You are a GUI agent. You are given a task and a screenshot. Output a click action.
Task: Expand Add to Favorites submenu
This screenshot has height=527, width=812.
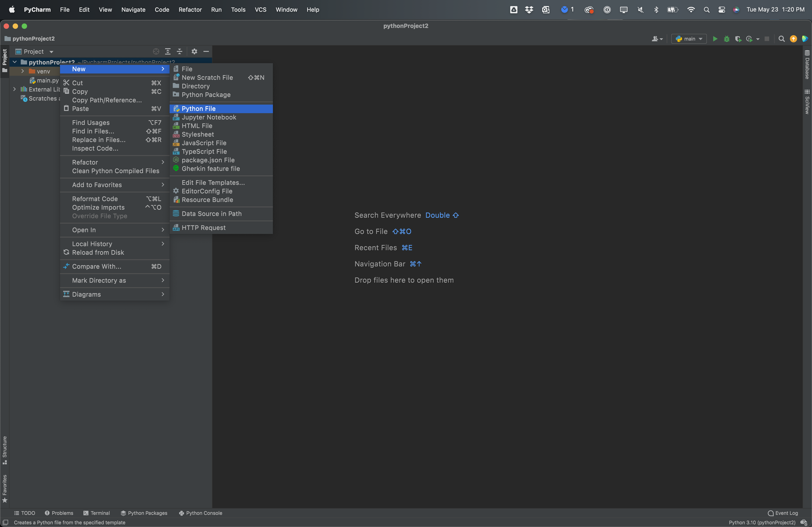115,185
